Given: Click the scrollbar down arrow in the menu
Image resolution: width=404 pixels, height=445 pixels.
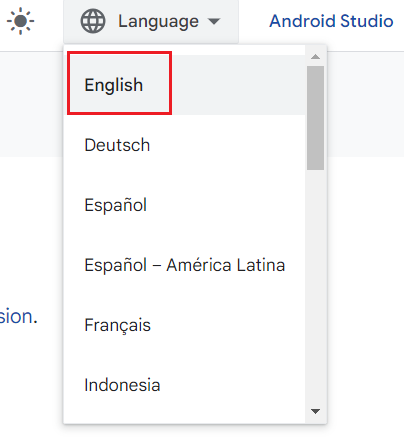Looking at the screenshot, I should [315, 411].
